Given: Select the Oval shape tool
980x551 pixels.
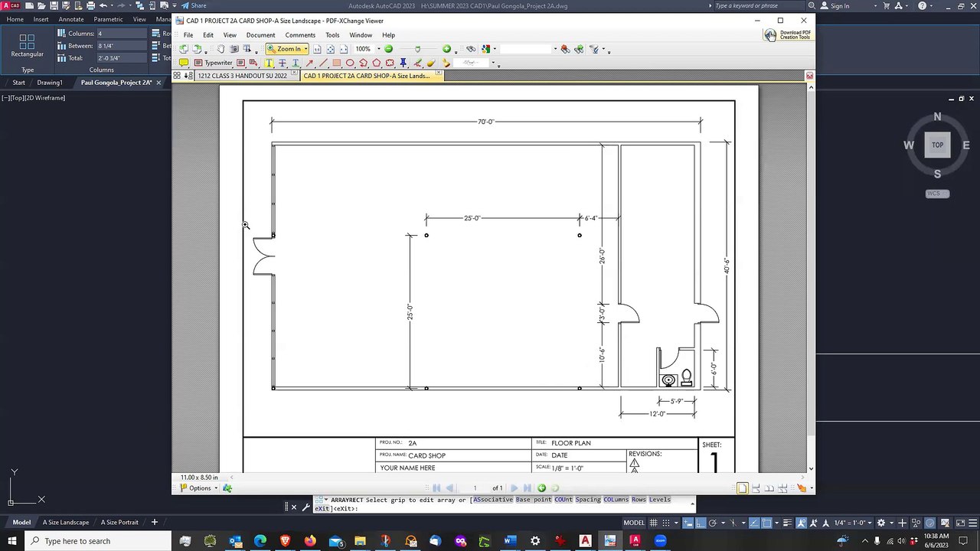Looking at the screenshot, I should pos(350,63).
